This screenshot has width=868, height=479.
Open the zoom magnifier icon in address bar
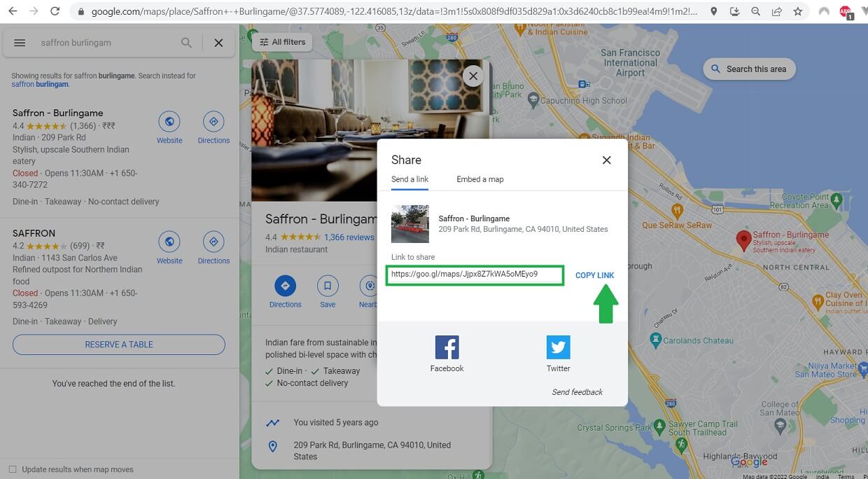coord(755,11)
